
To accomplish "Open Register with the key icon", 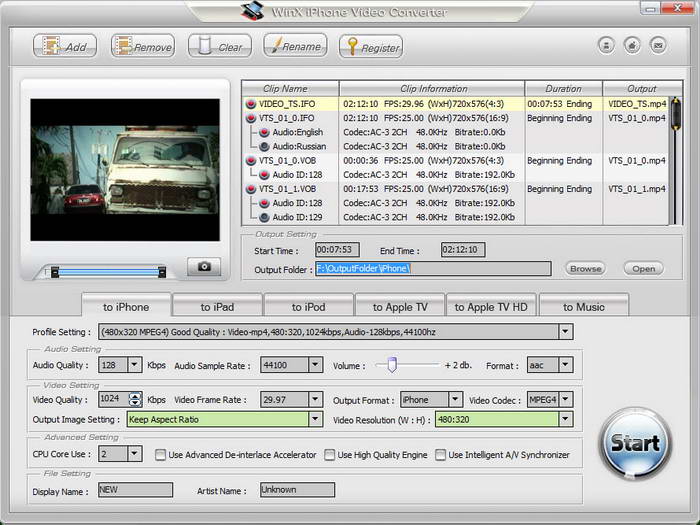I will 370,46.
